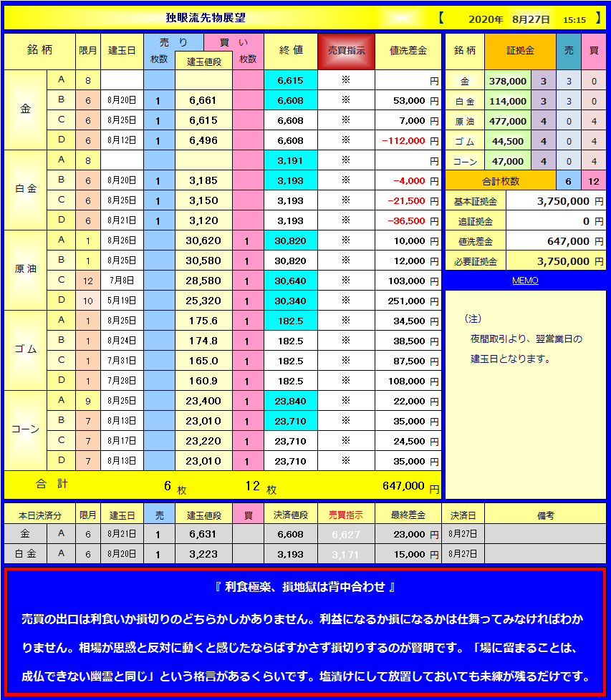The height and width of the screenshot is (700, 611).
Task: Select the 建玉日 cell 8月17日
Action: pos(122,441)
